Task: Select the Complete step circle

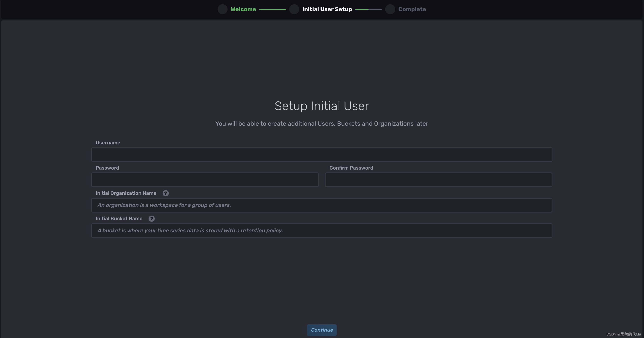Action: pos(390,9)
